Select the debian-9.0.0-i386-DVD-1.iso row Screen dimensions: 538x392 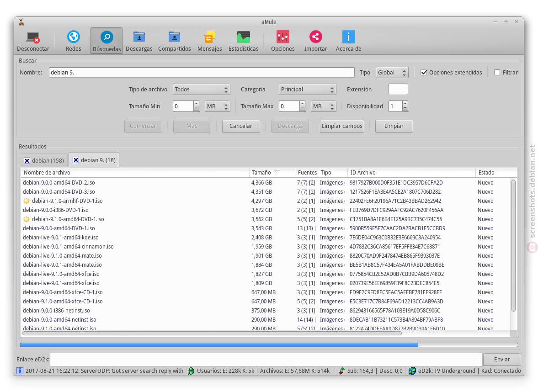click(x=266, y=210)
